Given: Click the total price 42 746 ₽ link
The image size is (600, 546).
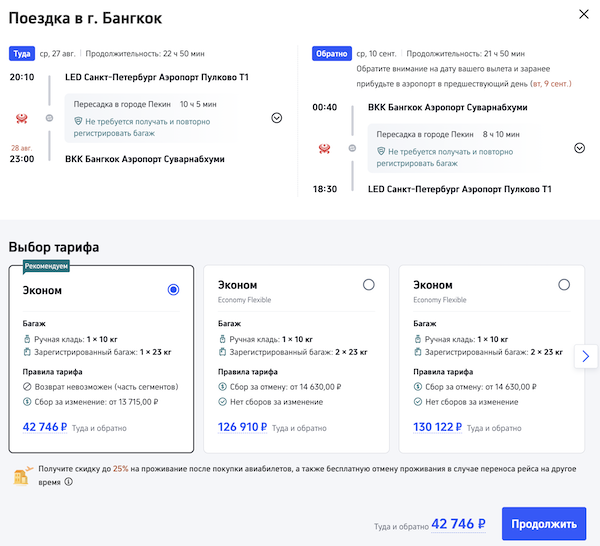Looking at the screenshot, I should tap(457, 523).
